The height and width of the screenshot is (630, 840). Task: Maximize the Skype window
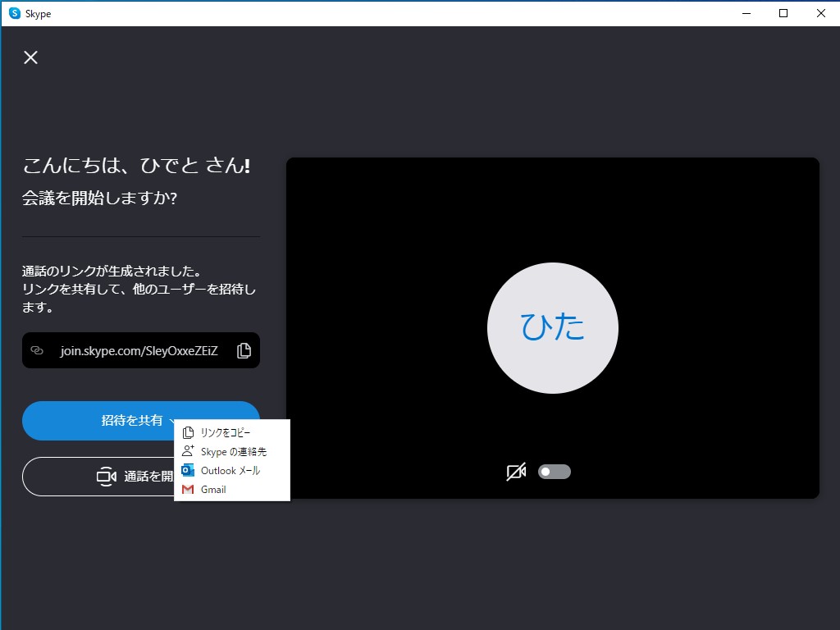tap(783, 13)
